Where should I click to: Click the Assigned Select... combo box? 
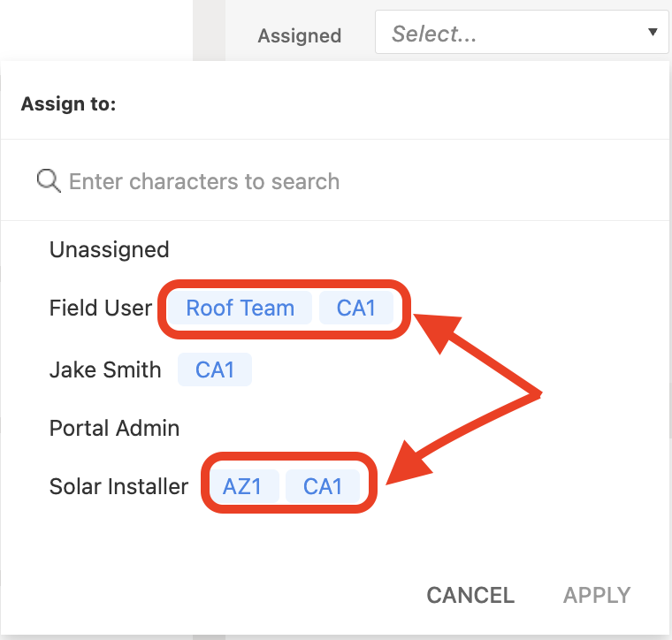[x=522, y=32]
